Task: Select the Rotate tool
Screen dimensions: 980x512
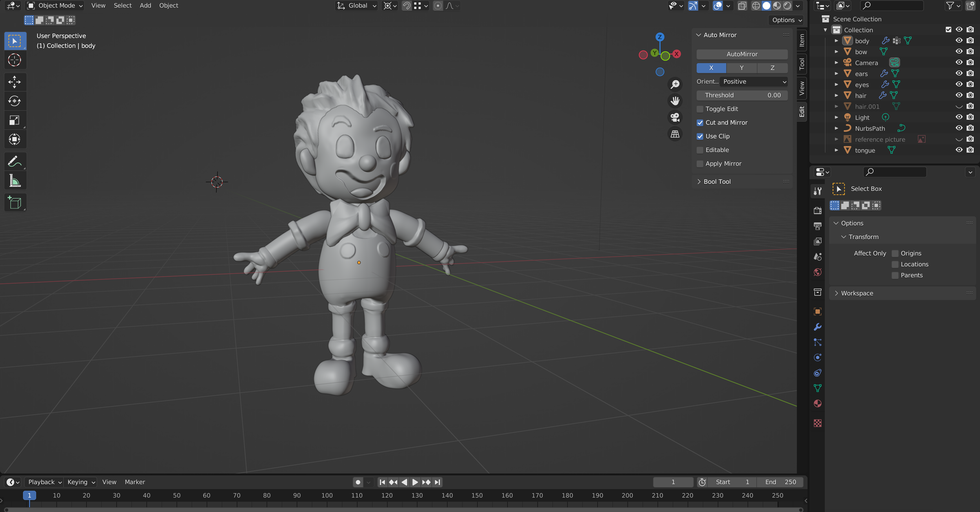Action: (15, 101)
